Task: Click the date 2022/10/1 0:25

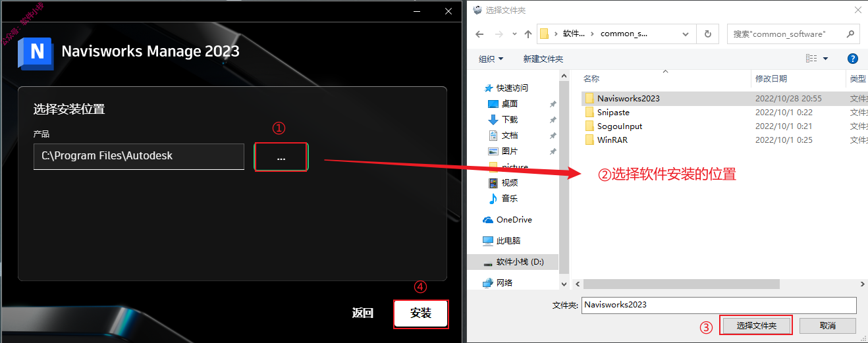Action: pyautogui.click(x=784, y=140)
